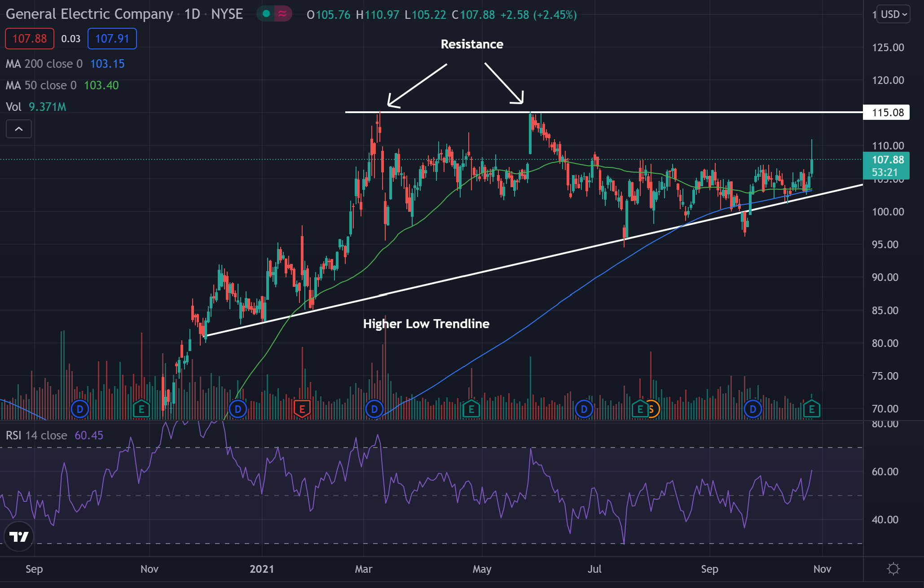Click the NYSE exchange label

tap(227, 14)
